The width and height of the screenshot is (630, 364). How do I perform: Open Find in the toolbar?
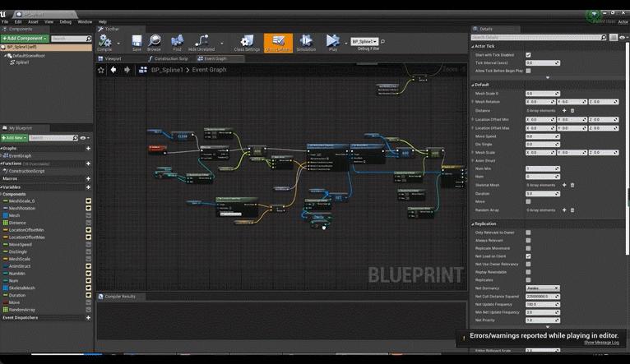click(177, 41)
